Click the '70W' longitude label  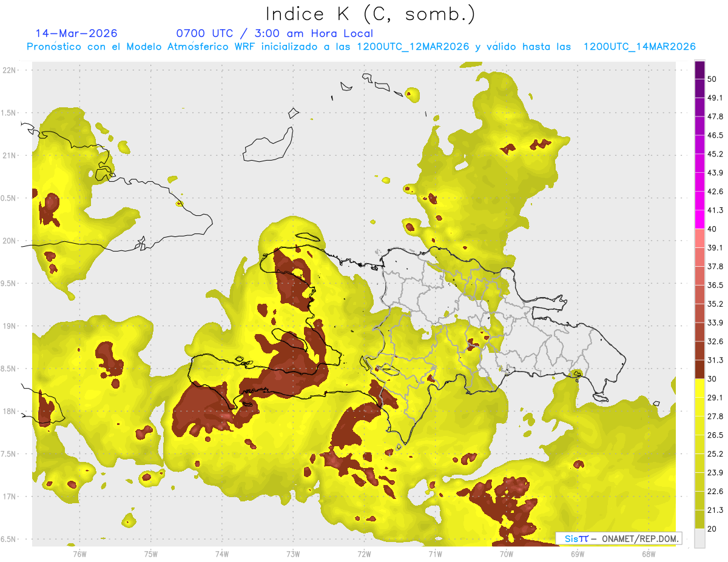[x=507, y=554]
